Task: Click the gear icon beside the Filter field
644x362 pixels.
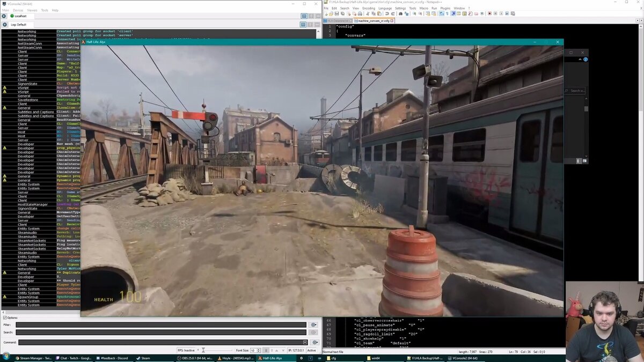Action: tap(314, 324)
